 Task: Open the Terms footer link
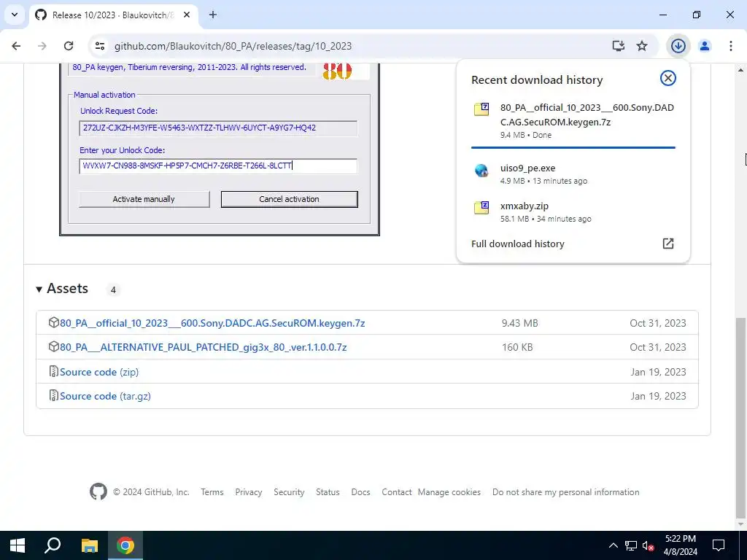click(212, 492)
